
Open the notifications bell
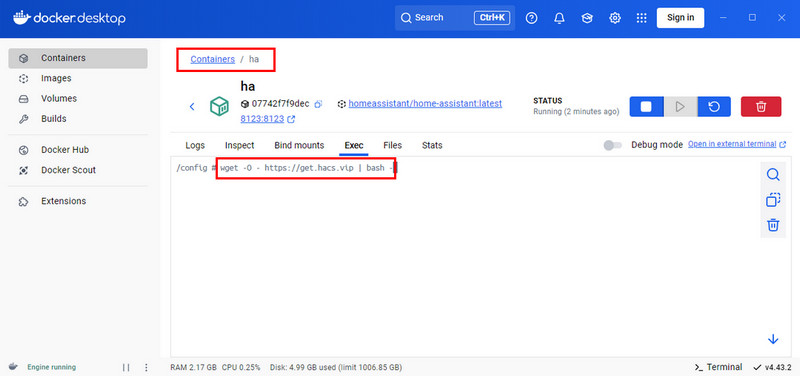[x=559, y=18]
